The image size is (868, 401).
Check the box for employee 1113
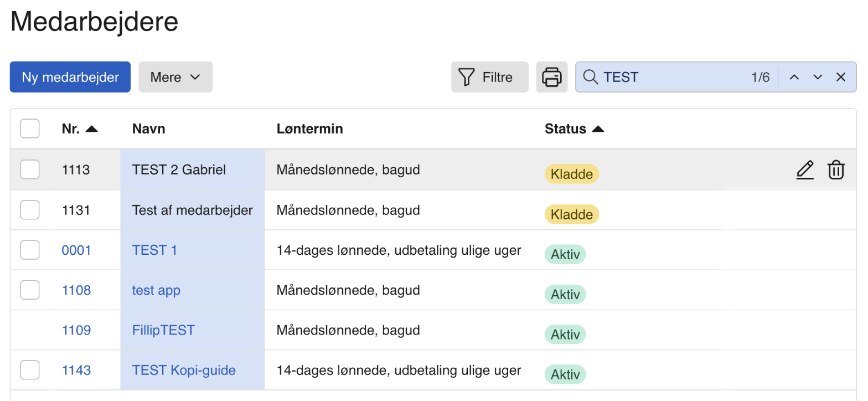coord(30,169)
